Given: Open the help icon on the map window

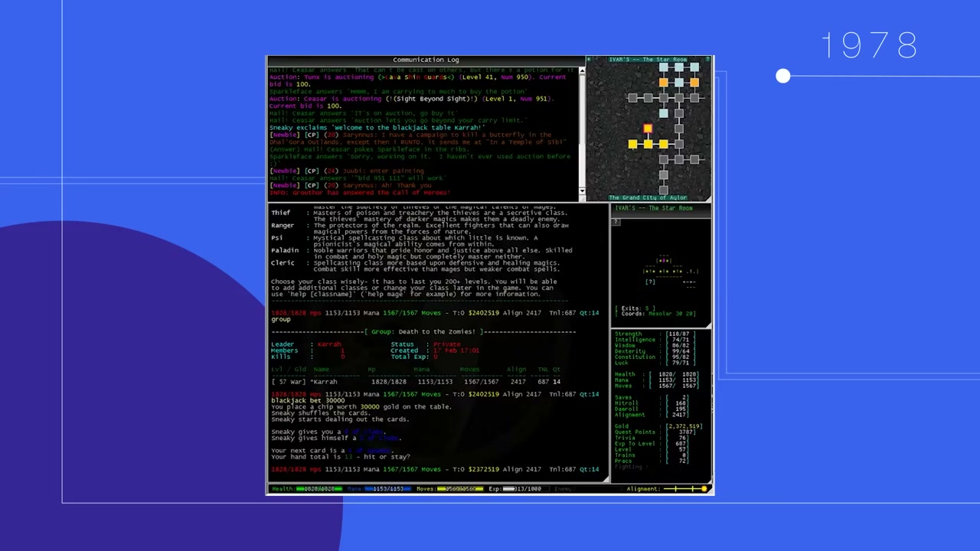Looking at the screenshot, I should (707, 59).
